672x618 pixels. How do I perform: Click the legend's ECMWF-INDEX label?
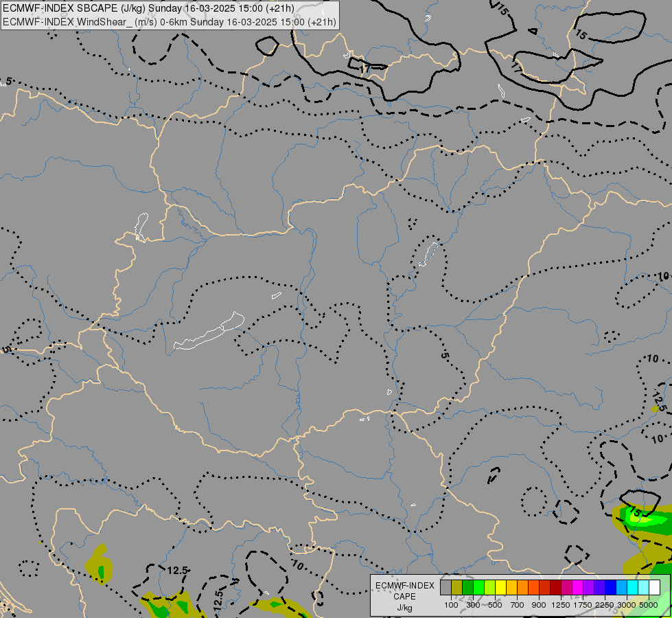coord(405,586)
